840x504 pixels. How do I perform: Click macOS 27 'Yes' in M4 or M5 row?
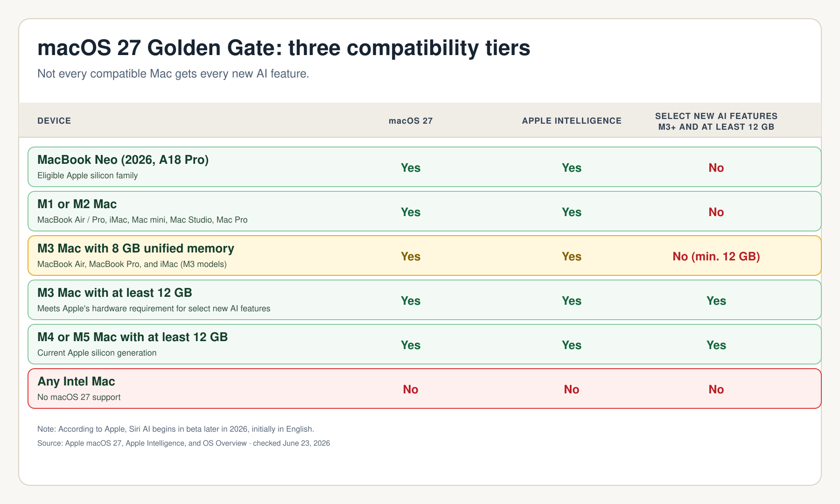click(x=411, y=345)
